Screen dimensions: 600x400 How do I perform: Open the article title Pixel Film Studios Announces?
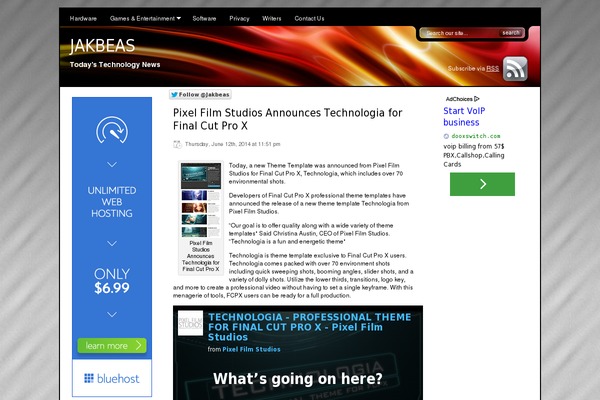(x=287, y=119)
